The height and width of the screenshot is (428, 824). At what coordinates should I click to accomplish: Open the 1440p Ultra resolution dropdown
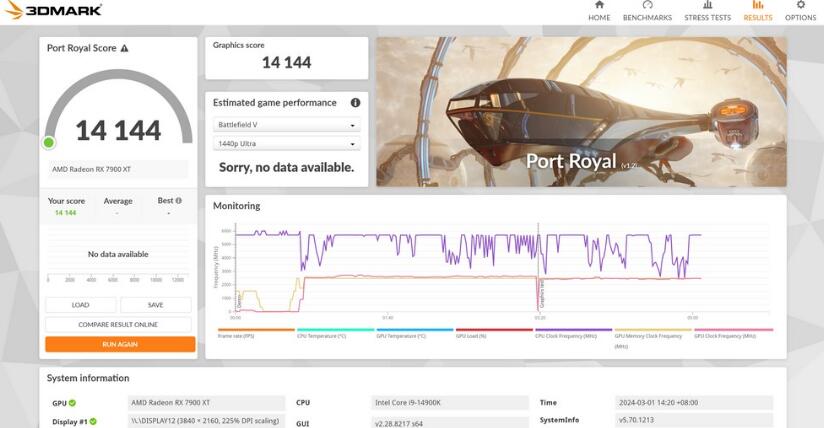[286, 144]
